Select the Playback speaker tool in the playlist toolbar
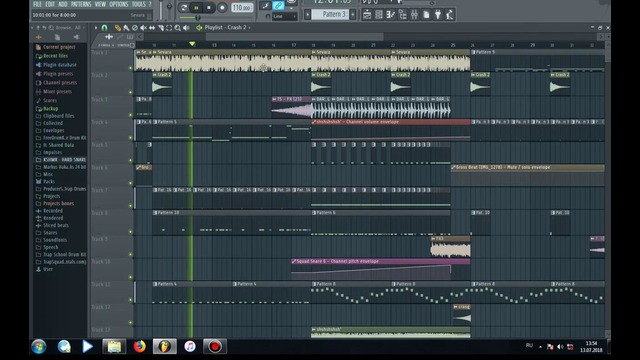The image size is (640, 360). (x=186, y=28)
